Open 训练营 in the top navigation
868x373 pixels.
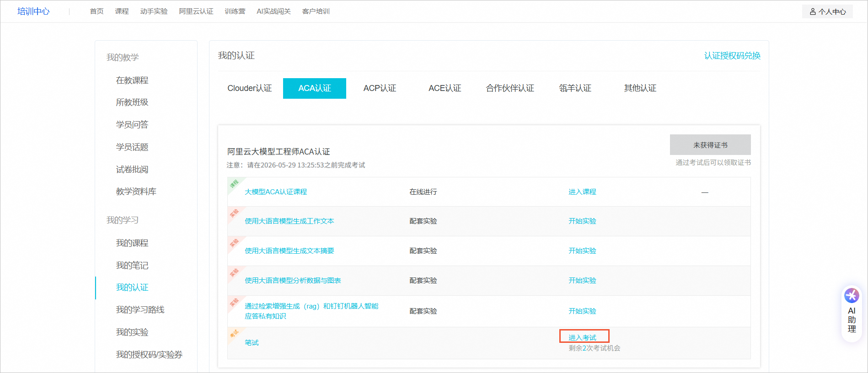(x=235, y=11)
